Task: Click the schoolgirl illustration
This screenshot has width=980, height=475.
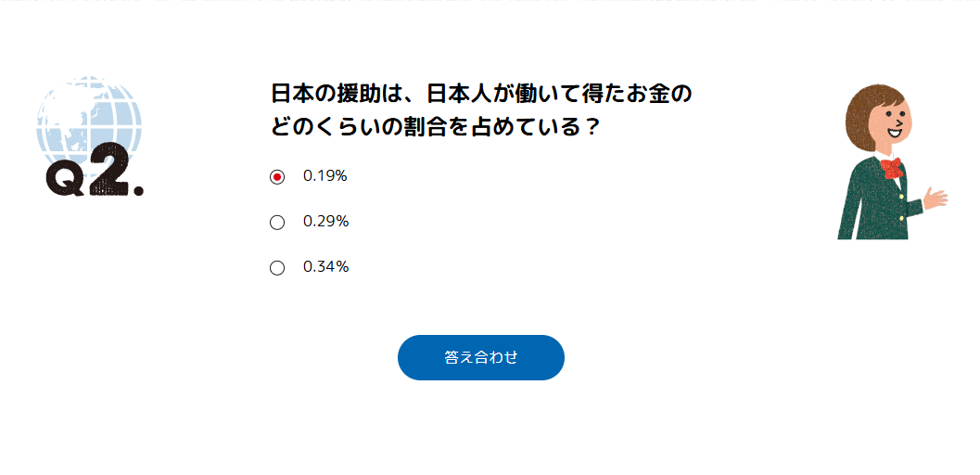Action: (887, 162)
